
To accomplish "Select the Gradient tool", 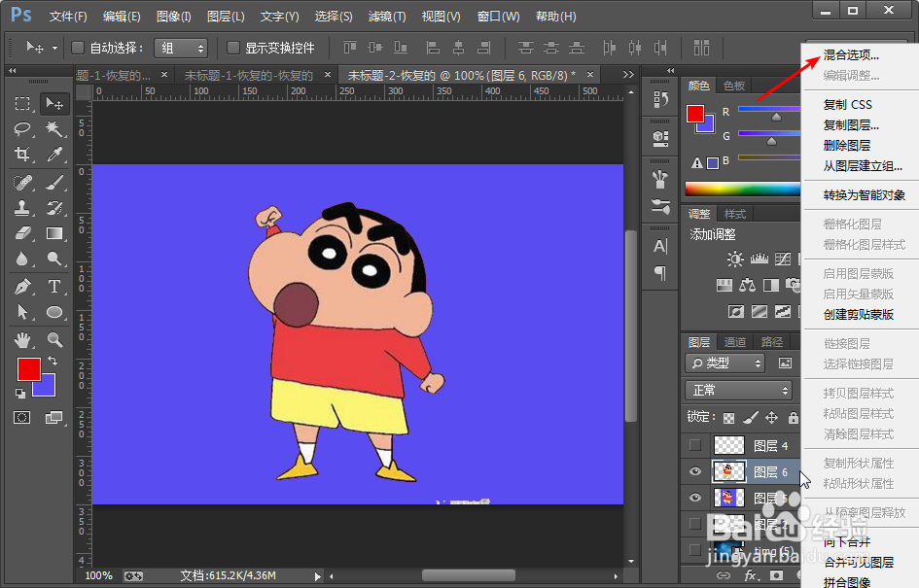I will coord(54,233).
